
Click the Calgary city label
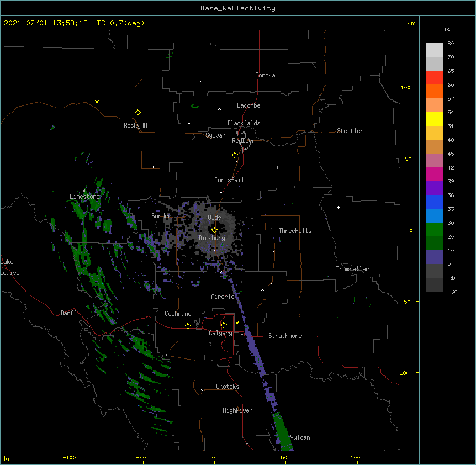click(220, 333)
